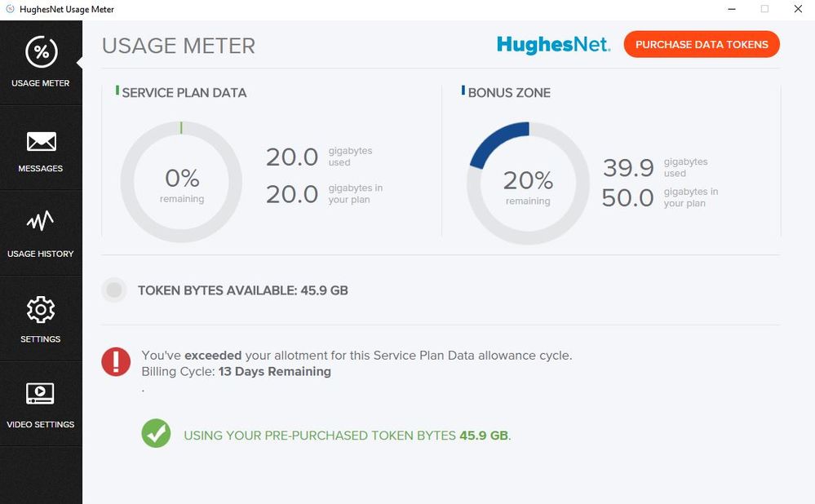Screen dimensions: 815x504
Task: Open Messages via the envelope icon
Action: pyautogui.click(x=41, y=142)
